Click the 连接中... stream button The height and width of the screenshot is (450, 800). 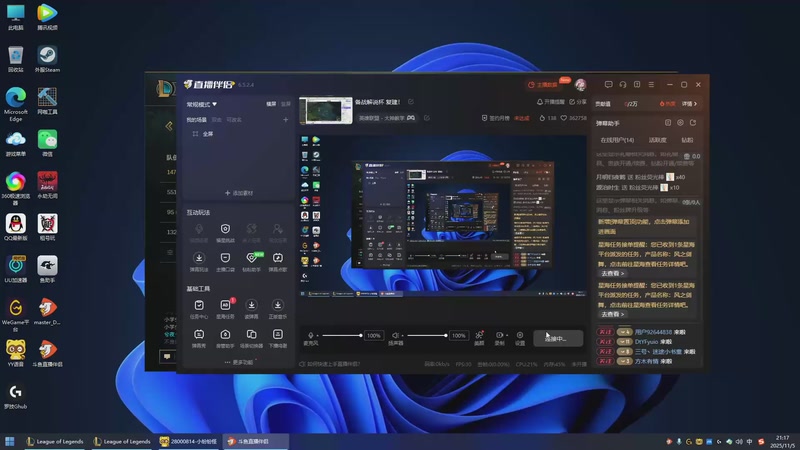tap(558, 338)
